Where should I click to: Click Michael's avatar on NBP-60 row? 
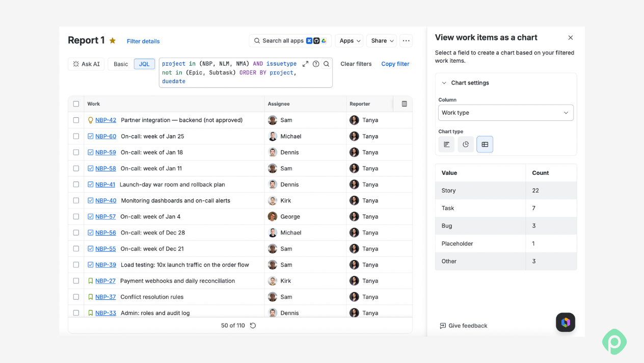[x=273, y=136]
